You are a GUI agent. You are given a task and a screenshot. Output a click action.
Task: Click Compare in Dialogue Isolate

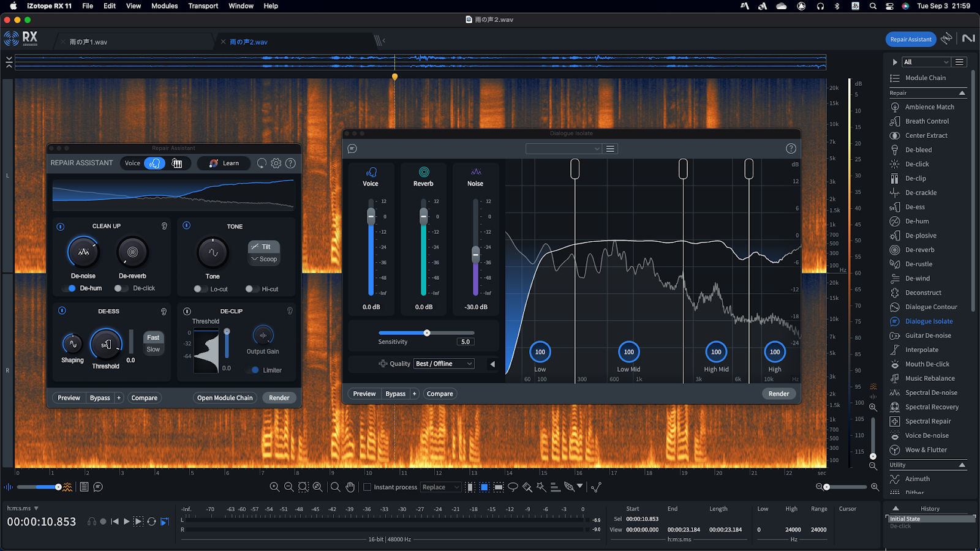[x=440, y=394]
